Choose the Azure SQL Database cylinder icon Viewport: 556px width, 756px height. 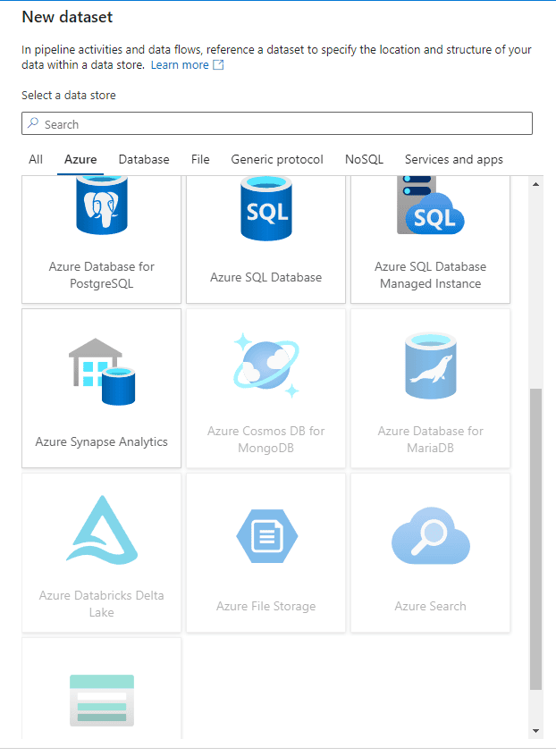266,208
